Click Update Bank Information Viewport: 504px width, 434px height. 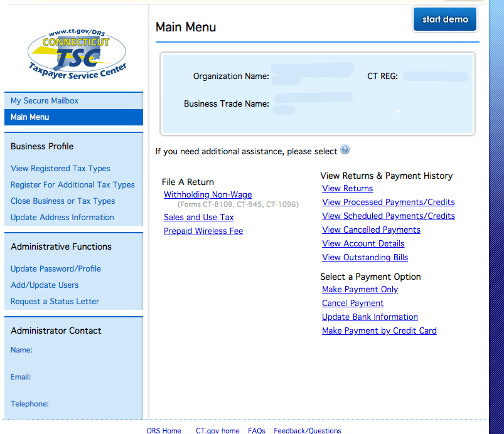pos(370,317)
